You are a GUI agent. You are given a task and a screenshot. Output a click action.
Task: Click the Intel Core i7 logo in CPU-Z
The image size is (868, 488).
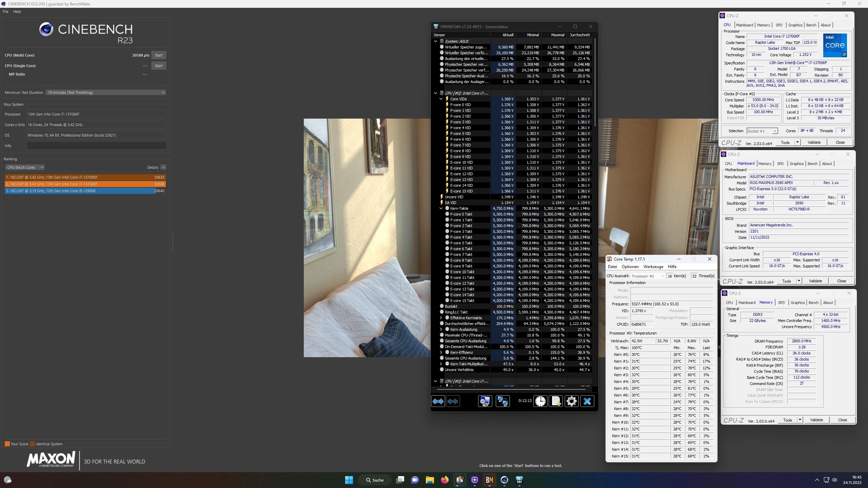[x=835, y=45]
